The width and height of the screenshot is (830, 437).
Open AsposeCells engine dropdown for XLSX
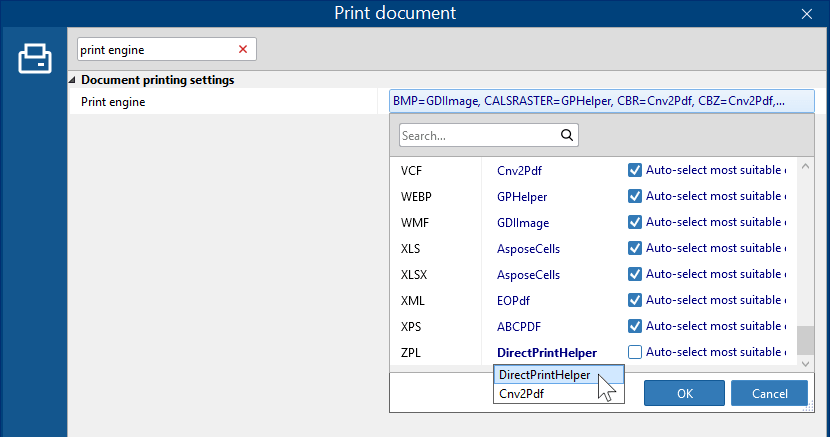point(528,275)
